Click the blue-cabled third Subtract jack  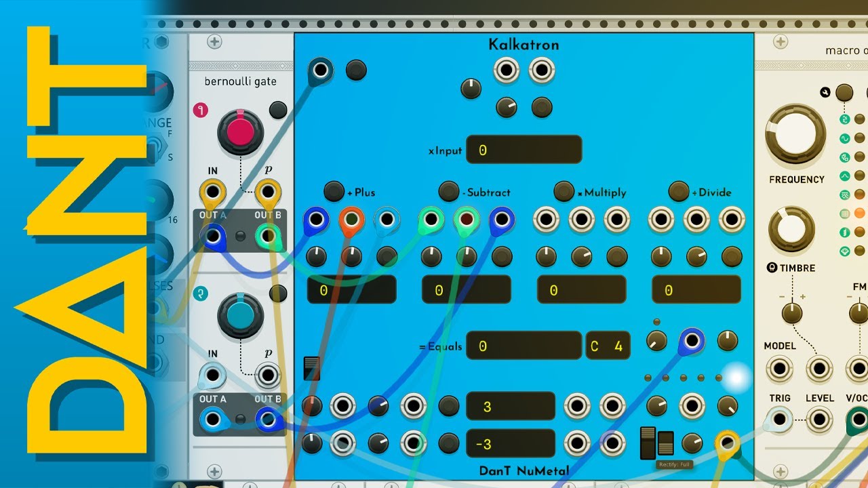click(501, 219)
